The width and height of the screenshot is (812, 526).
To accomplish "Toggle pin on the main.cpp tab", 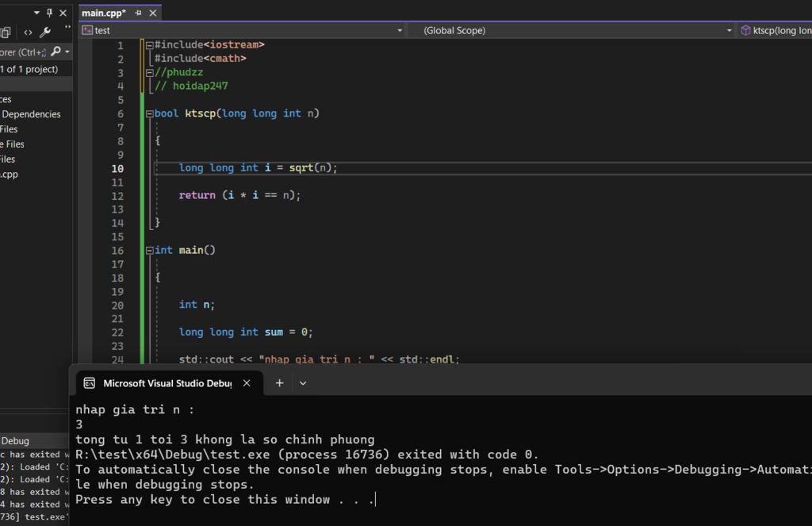I will (x=138, y=13).
